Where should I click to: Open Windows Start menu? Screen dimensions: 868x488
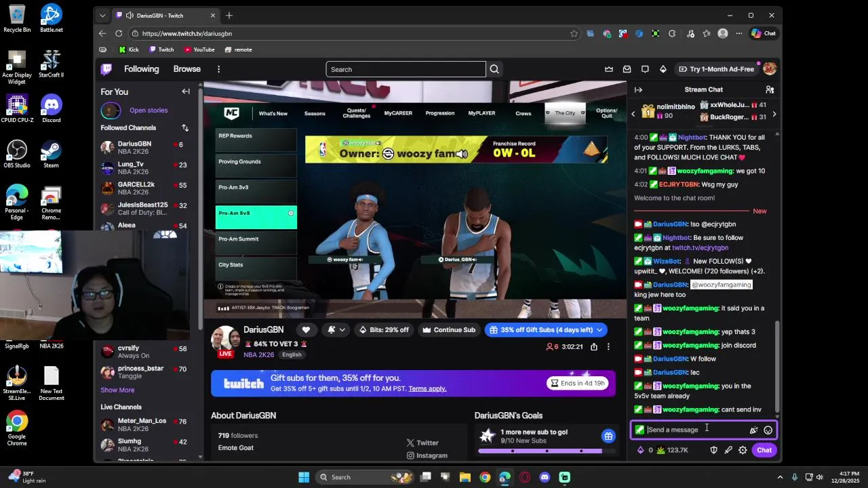(304, 477)
